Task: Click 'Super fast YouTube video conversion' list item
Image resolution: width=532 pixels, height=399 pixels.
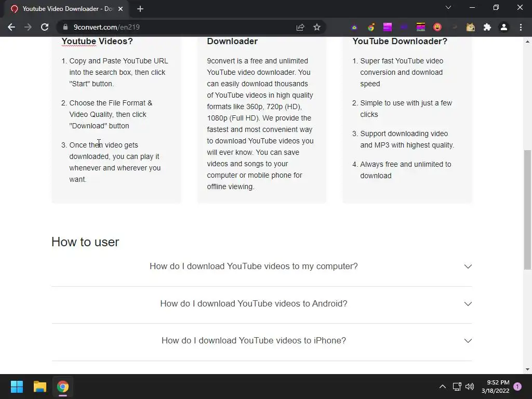Action: point(402,72)
